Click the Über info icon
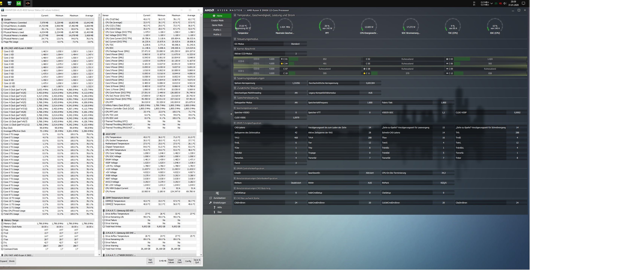Image resolution: width=644 pixels, height=270 pixels. (x=214, y=212)
